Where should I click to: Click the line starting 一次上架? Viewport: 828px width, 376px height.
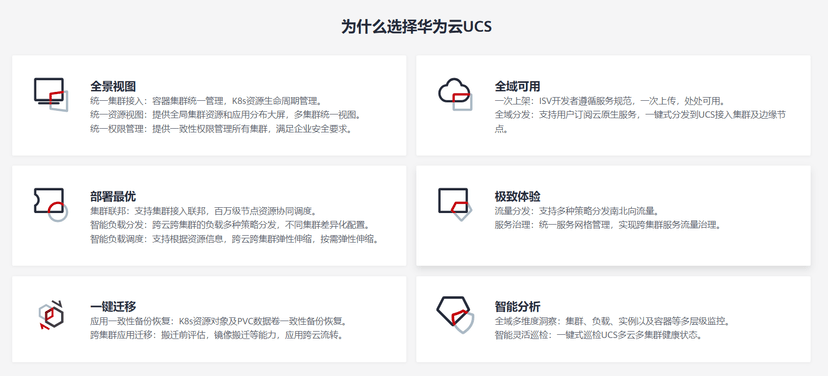610,100
